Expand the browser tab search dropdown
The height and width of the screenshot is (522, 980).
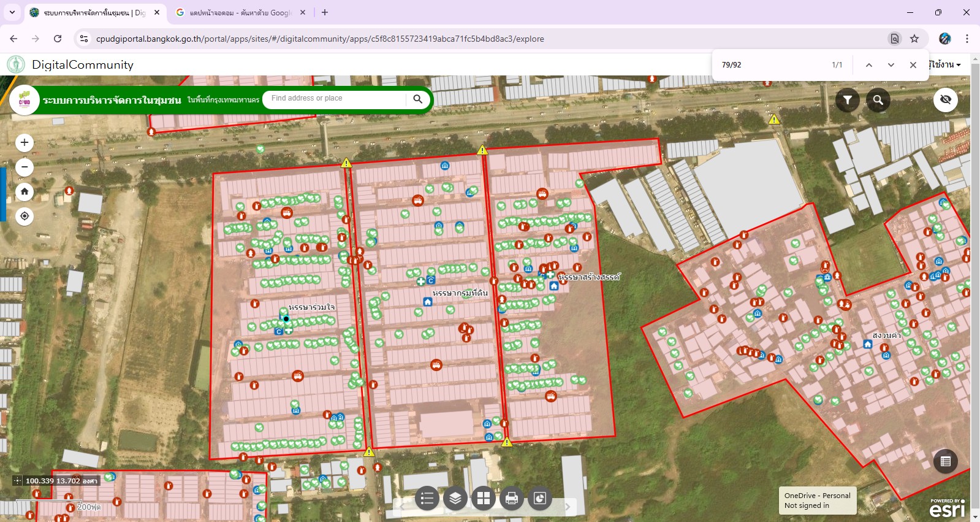pyautogui.click(x=12, y=12)
